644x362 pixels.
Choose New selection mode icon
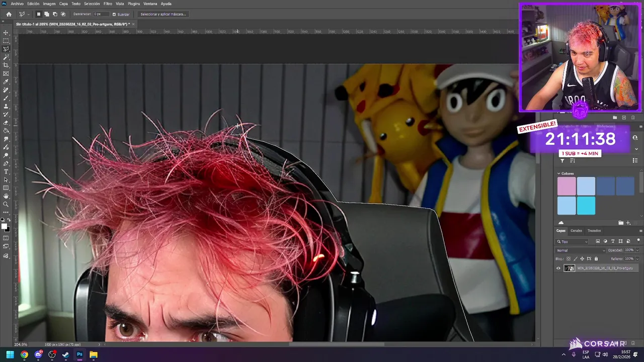pyautogui.click(x=38, y=14)
